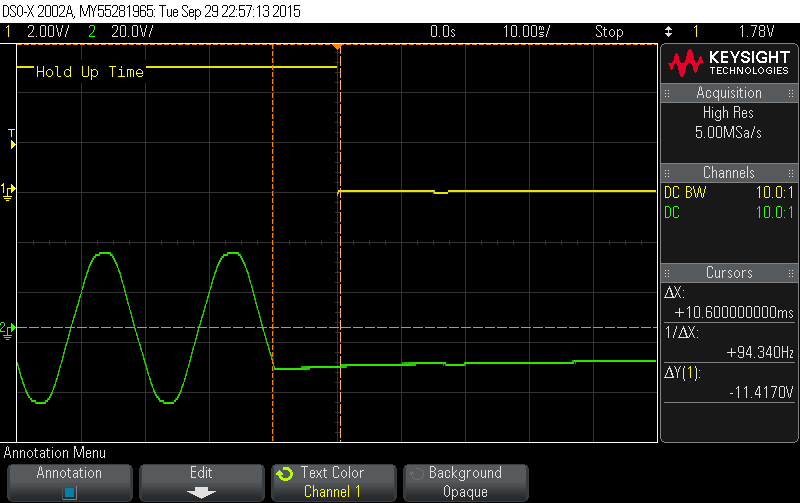Click the Cursors header left grip dots

pyautogui.click(x=667, y=273)
